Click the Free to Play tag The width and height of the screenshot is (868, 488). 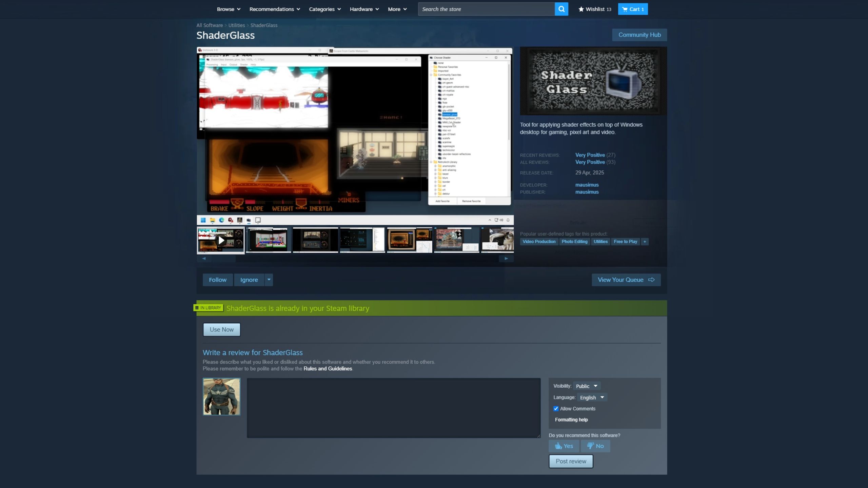pyautogui.click(x=625, y=242)
